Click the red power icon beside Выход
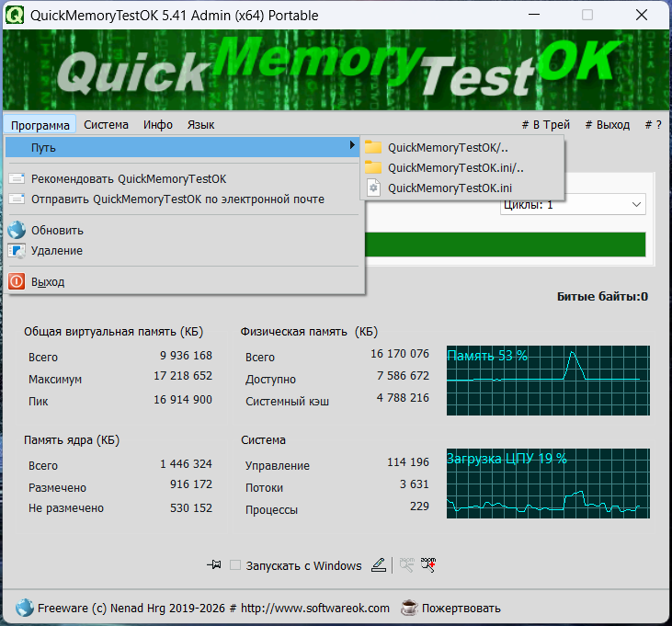The height and width of the screenshot is (626, 672). coord(17,281)
